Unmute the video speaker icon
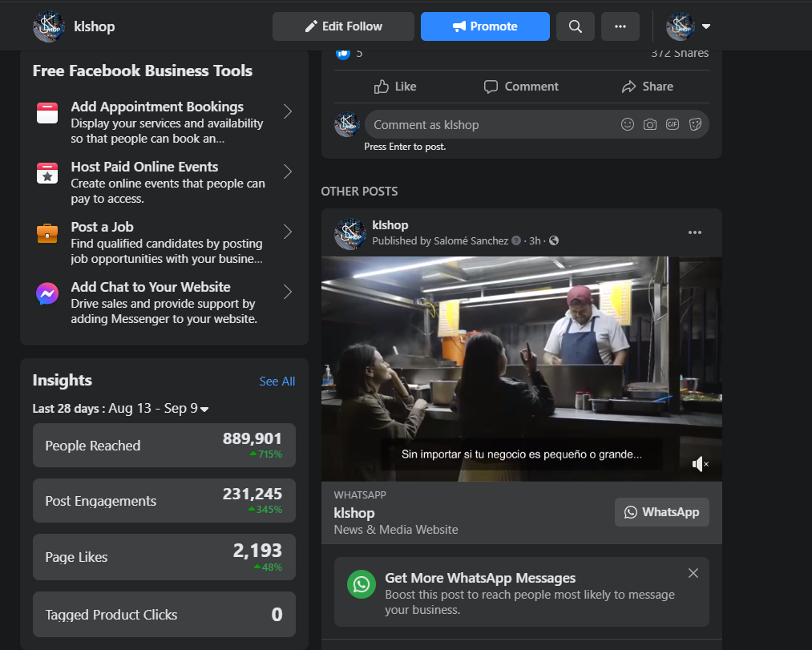The image size is (812, 650). point(700,464)
